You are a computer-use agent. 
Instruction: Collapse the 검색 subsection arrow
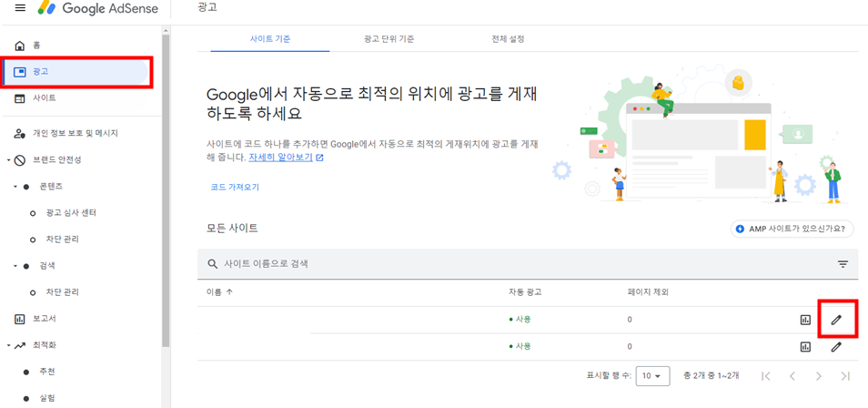click(x=15, y=266)
